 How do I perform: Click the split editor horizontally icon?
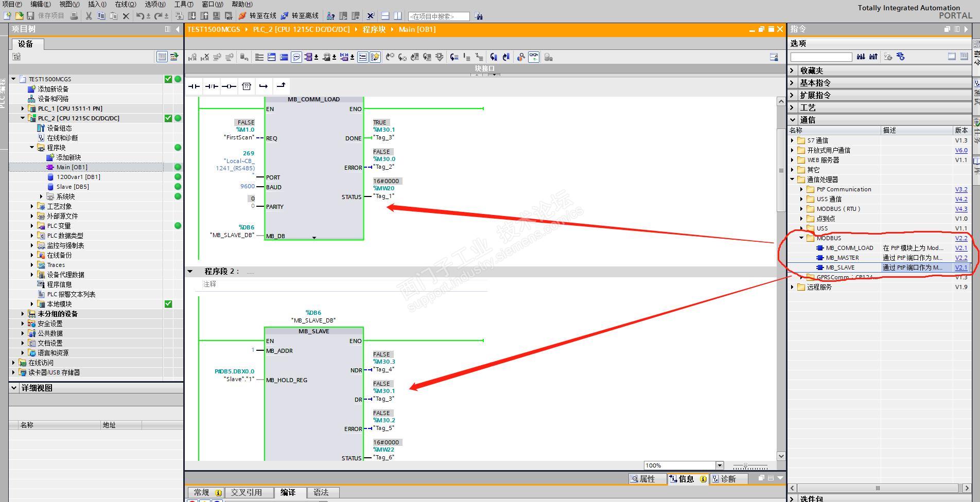(385, 16)
